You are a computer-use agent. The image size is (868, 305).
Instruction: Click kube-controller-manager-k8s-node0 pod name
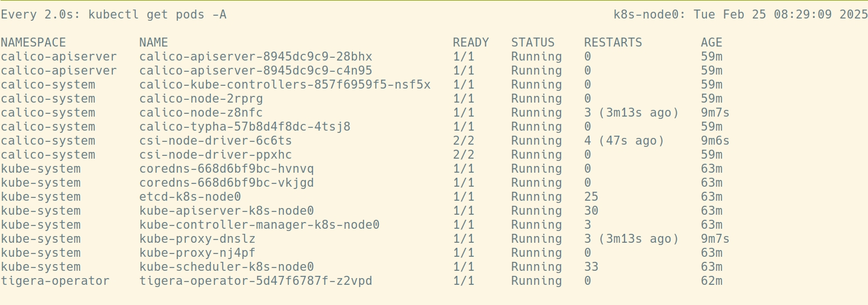pos(259,225)
